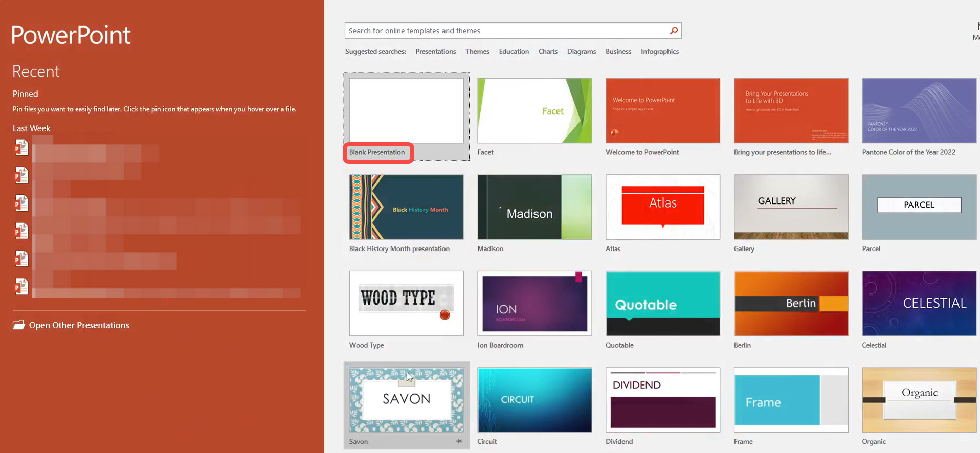Screen dimensions: 980x453
Task: Select the 3D presentations template thumbnail
Action: [791, 110]
